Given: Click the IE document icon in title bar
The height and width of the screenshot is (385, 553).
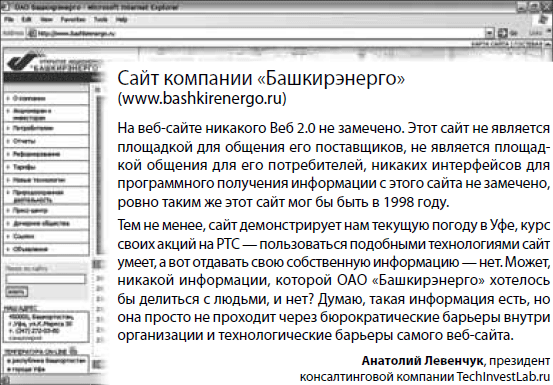Looking at the screenshot, I should pyautogui.click(x=5, y=7).
